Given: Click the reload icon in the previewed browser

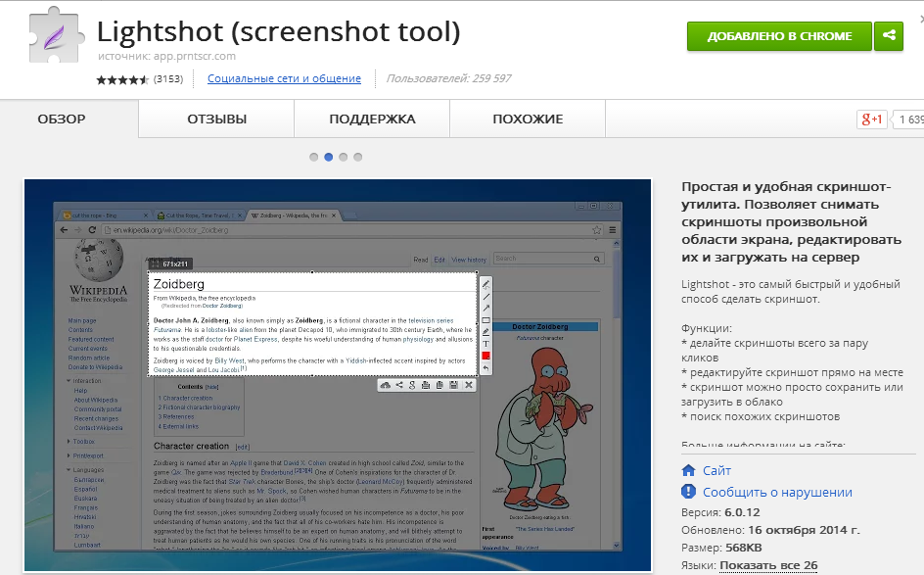Looking at the screenshot, I should (x=92, y=230).
